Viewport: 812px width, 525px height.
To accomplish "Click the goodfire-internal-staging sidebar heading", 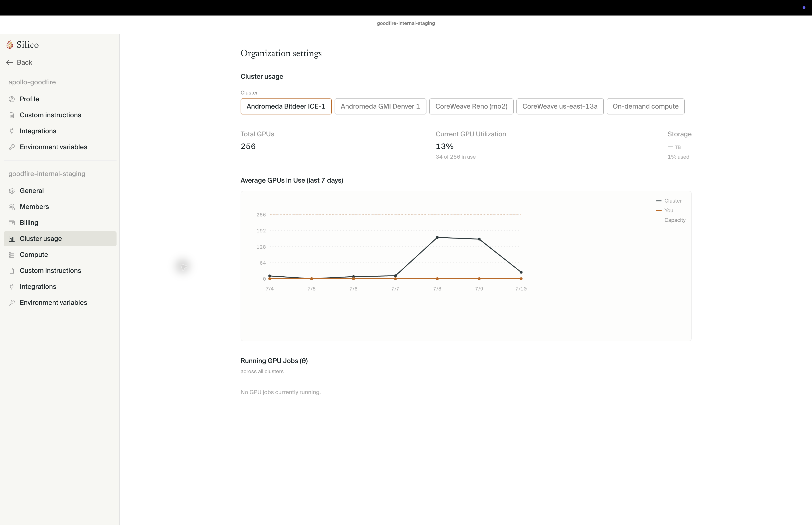I will (47, 174).
